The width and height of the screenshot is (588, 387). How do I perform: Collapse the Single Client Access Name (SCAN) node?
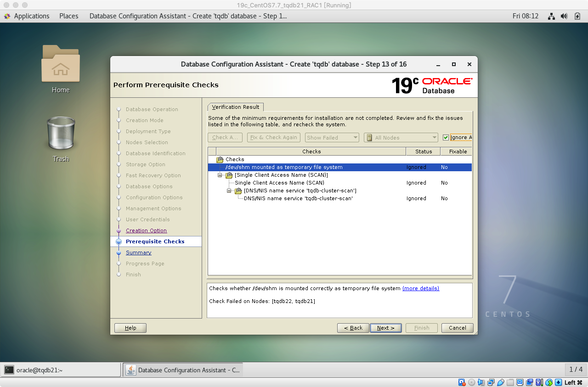point(220,175)
